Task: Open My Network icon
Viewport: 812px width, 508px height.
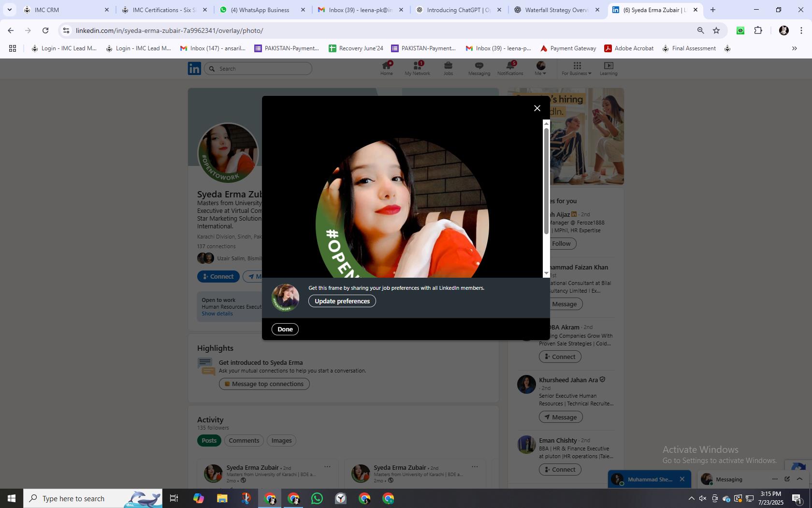Action: (x=418, y=68)
